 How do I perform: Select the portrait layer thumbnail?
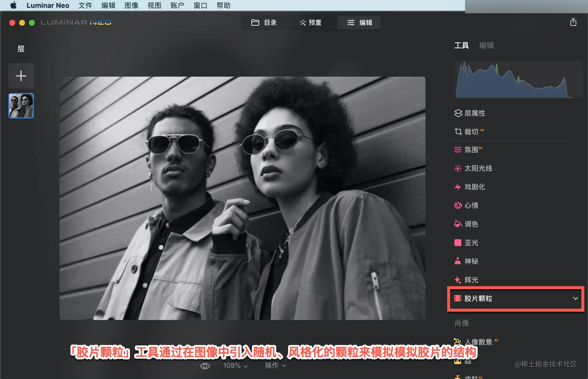pos(21,106)
